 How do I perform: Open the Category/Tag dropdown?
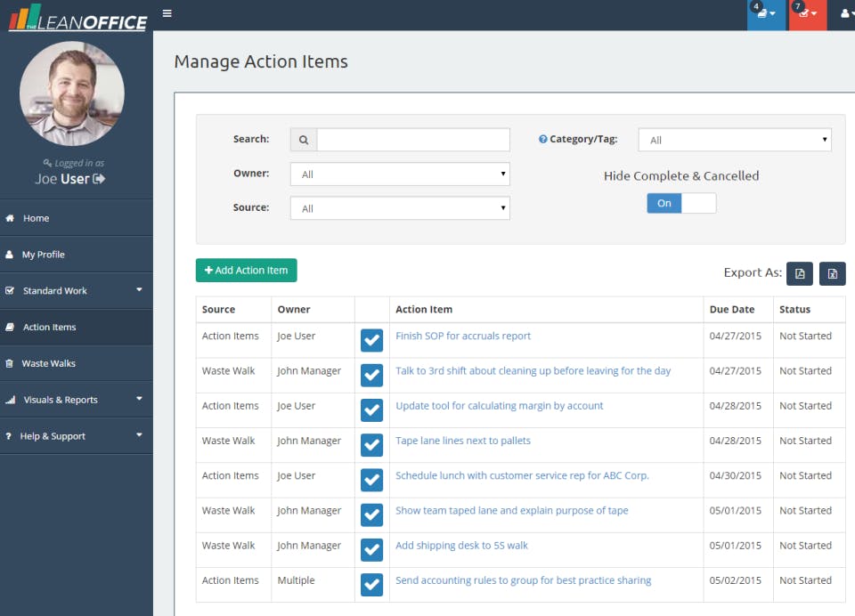coord(735,140)
